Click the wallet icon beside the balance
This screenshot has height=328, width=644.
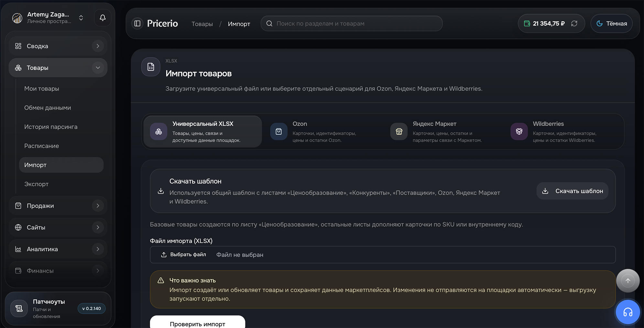tap(527, 23)
